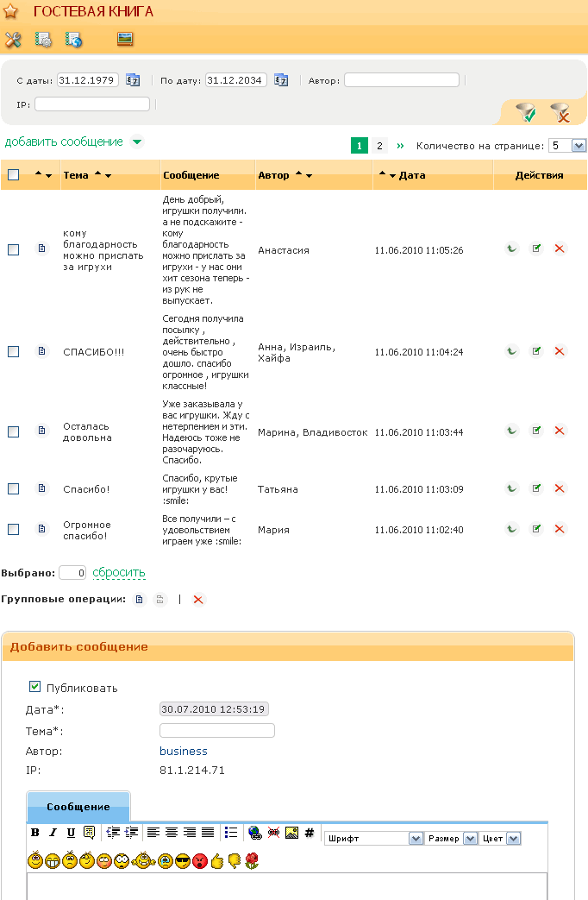Check the box for 'Осталась довольна' row

coord(13,431)
